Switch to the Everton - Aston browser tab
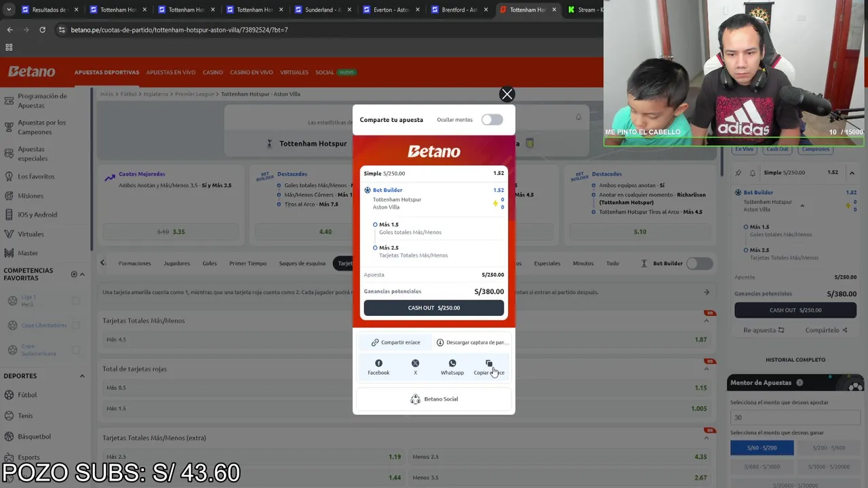Viewport: 868px width, 488px height. pyautogui.click(x=391, y=9)
